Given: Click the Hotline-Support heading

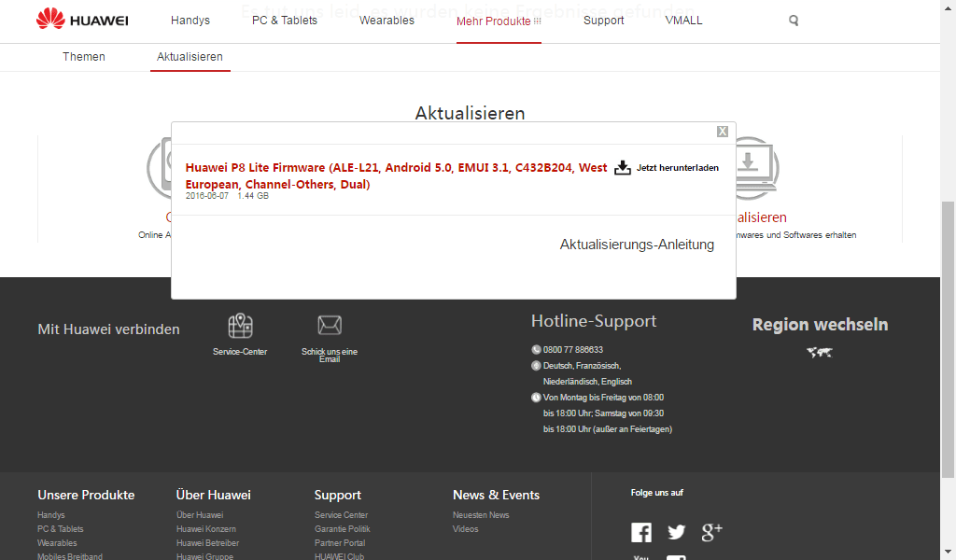Looking at the screenshot, I should [x=594, y=321].
